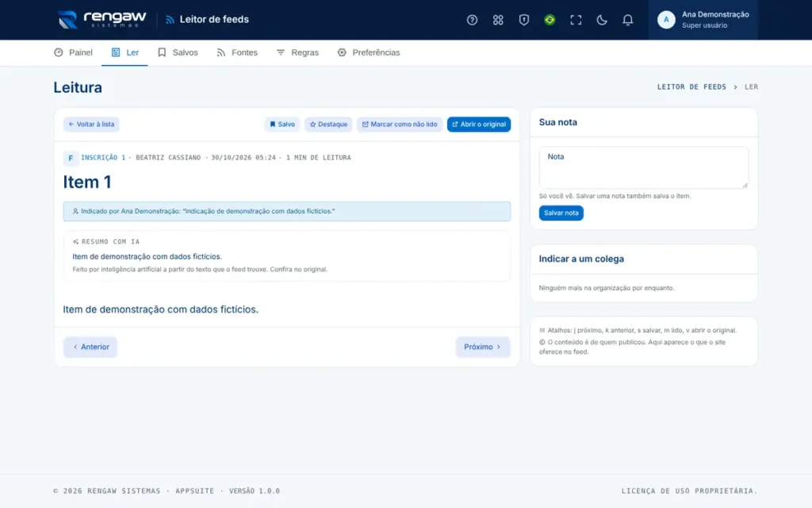This screenshot has height=508, width=812.
Task: Click the Nota text area
Action: pos(643,167)
